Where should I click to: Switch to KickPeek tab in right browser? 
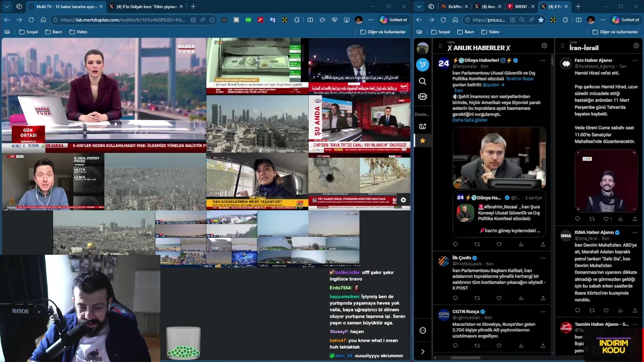pos(454,7)
